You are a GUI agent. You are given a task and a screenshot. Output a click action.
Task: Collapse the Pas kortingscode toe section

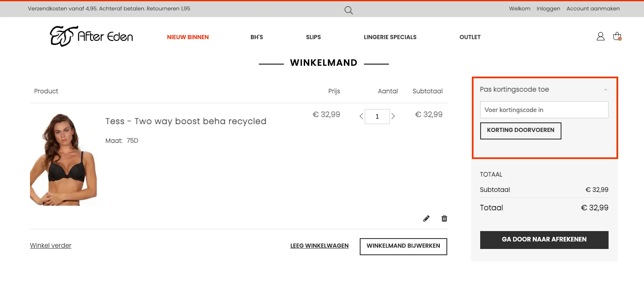[605, 90]
